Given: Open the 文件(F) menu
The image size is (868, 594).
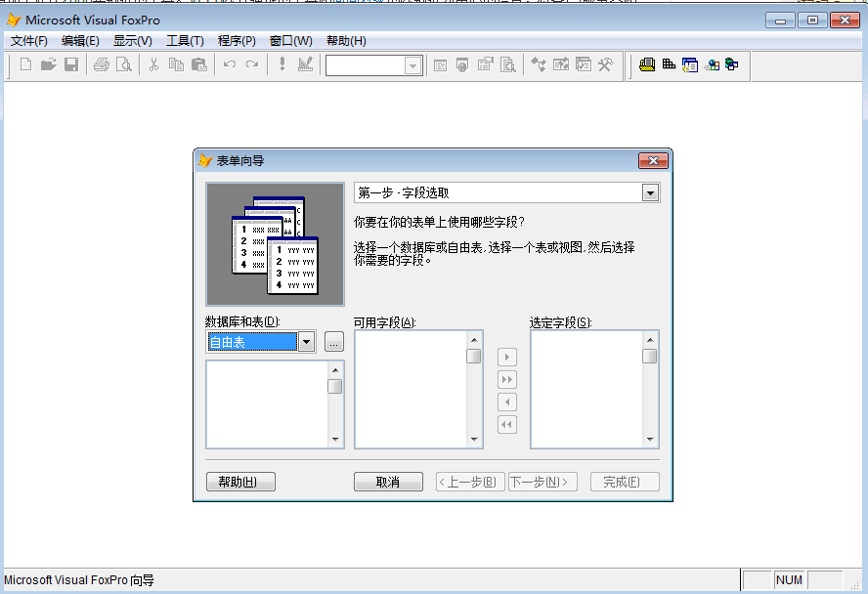Looking at the screenshot, I should pos(28,41).
